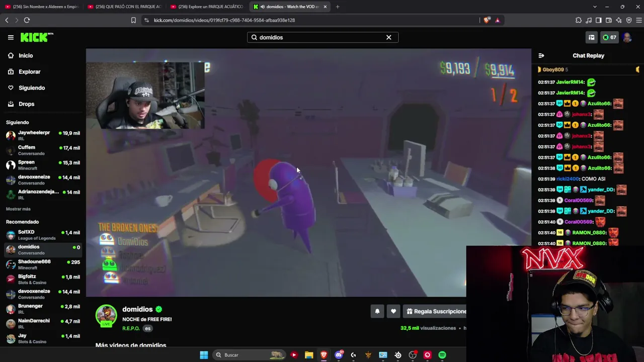Screen dimensions: 644x362
Task: Open Adrianozendeja channel in the sidebar
Action: (x=43, y=195)
